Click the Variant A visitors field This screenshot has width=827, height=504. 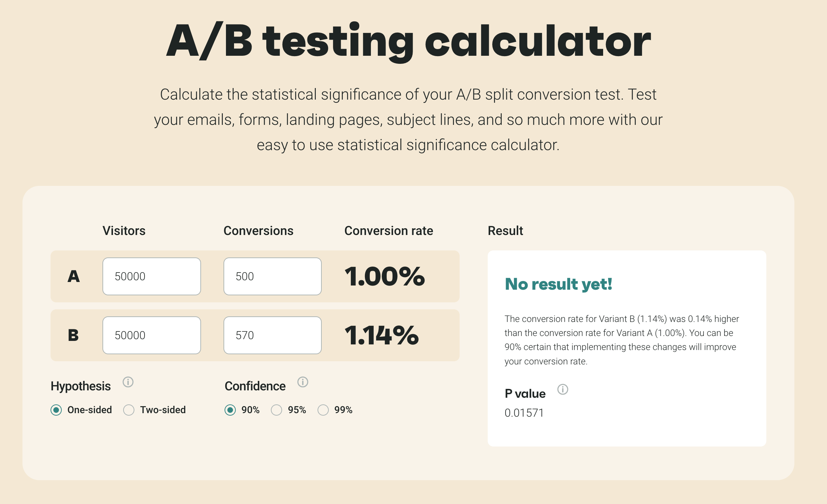coord(151,276)
